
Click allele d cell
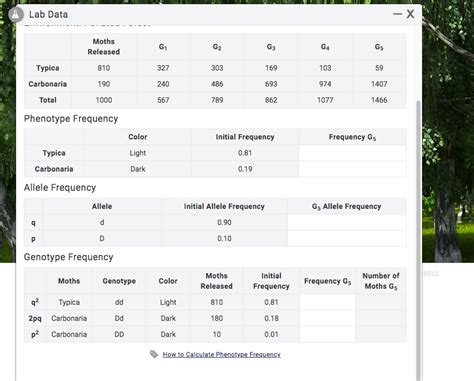click(x=102, y=222)
